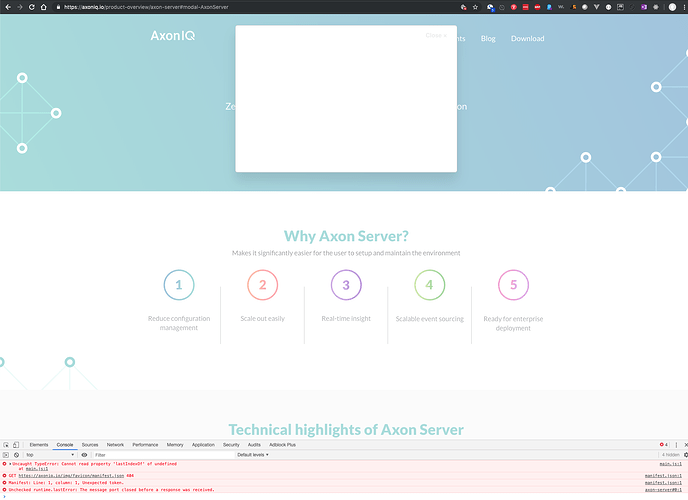Activate the DevTools inspect element picker
The image size is (688, 500).
[x=6, y=445]
